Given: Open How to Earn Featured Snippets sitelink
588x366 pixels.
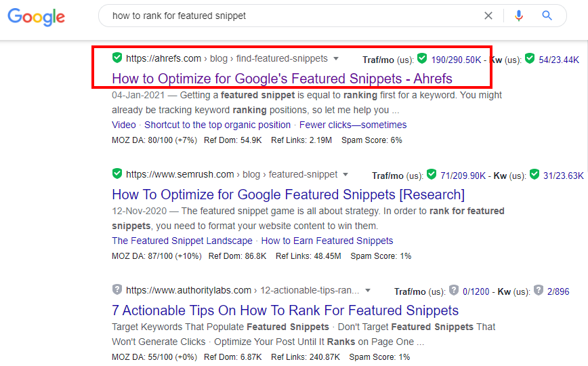Looking at the screenshot, I should click(x=327, y=241).
